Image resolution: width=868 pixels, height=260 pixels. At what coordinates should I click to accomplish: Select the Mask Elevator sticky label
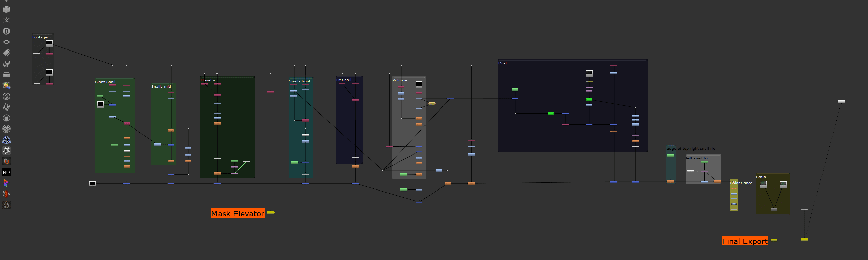click(238, 213)
